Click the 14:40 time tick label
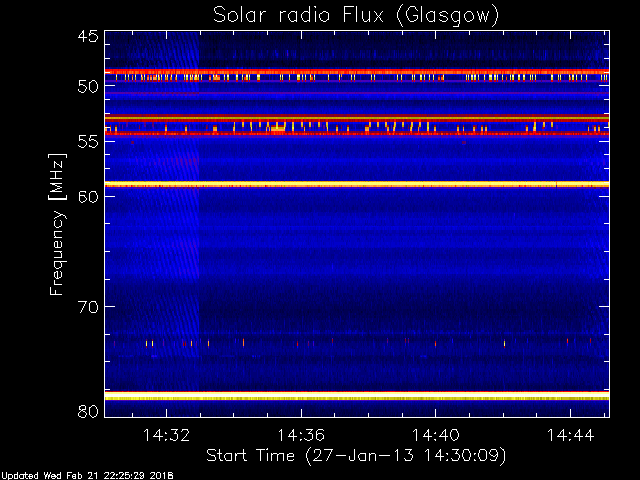Image resolution: width=640 pixels, height=480 pixels. click(x=436, y=435)
